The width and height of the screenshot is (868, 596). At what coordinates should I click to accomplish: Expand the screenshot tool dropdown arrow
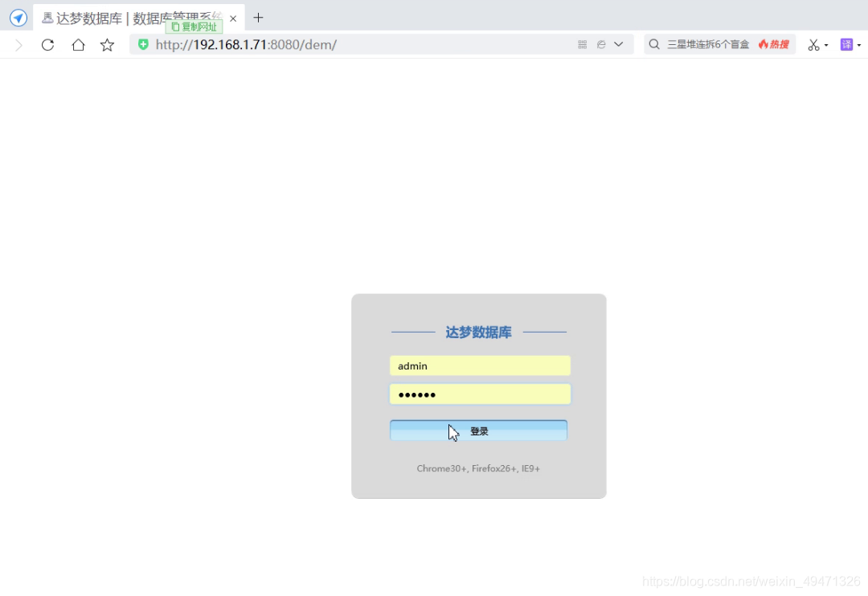pos(826,45)
